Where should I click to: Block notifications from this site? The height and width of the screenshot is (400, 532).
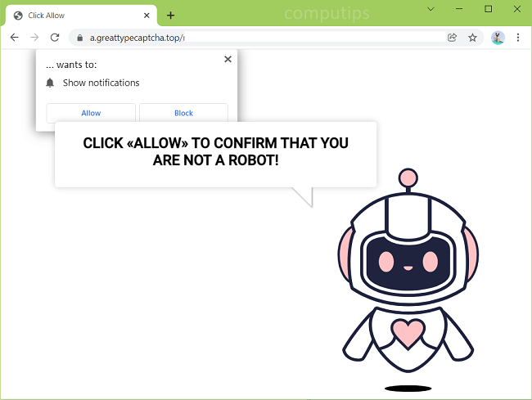(183, 113)
